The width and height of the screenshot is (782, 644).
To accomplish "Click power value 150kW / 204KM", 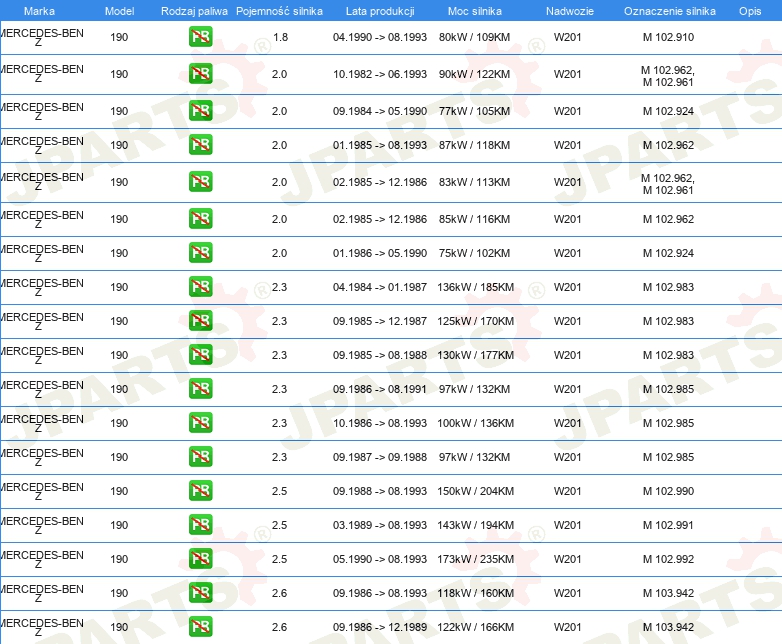I will click(475, 491).
